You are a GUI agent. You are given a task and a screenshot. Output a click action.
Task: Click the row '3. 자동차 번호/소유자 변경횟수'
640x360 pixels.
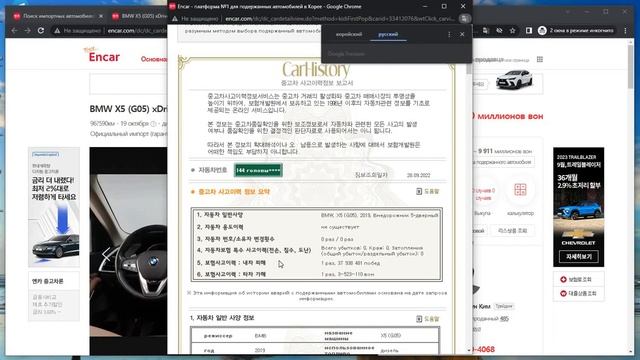click(317, 239)
